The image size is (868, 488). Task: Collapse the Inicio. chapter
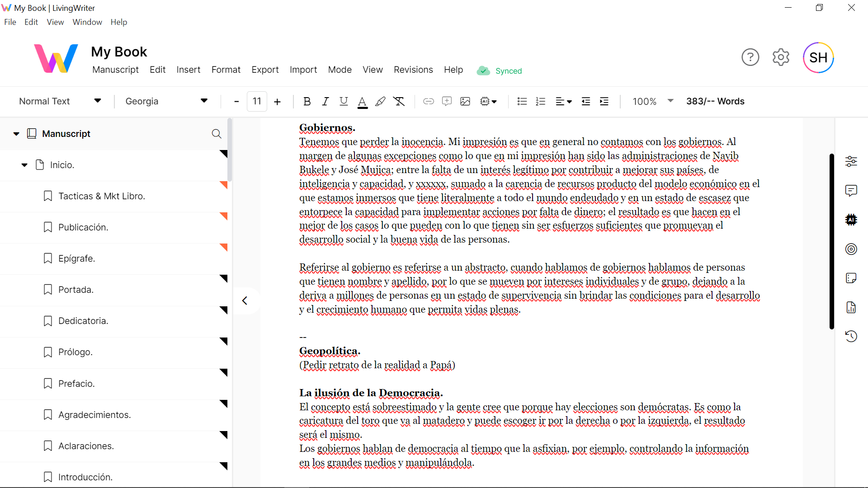(24, 165)
